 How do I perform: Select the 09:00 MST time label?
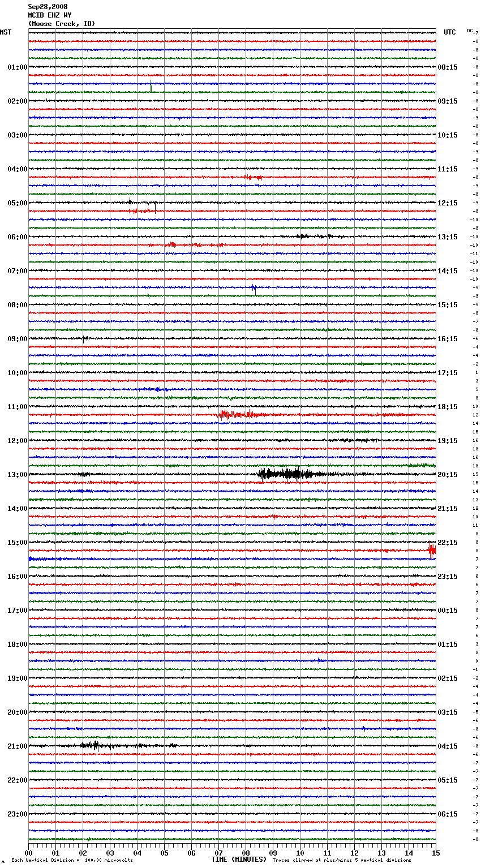point(18,339)
